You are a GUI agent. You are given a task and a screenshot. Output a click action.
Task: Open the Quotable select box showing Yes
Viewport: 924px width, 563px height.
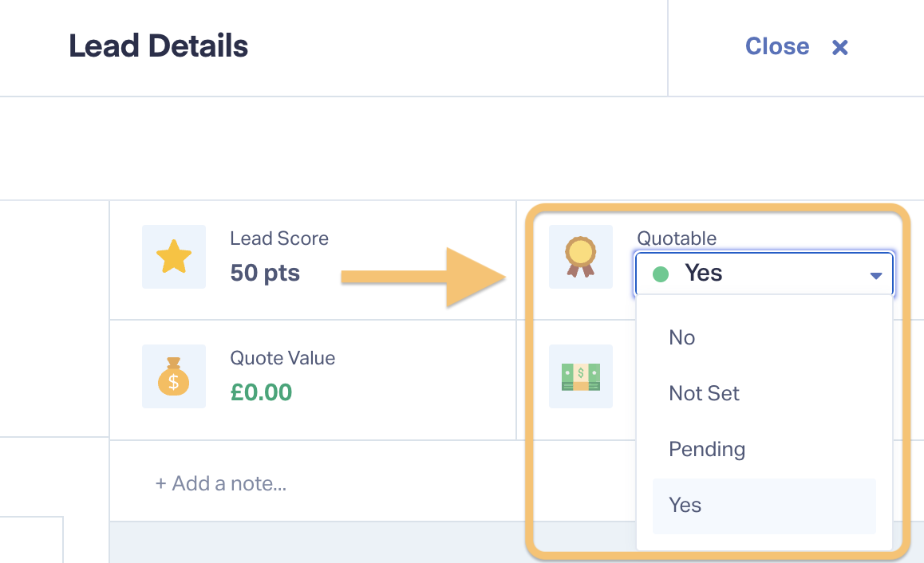(764, 274)
